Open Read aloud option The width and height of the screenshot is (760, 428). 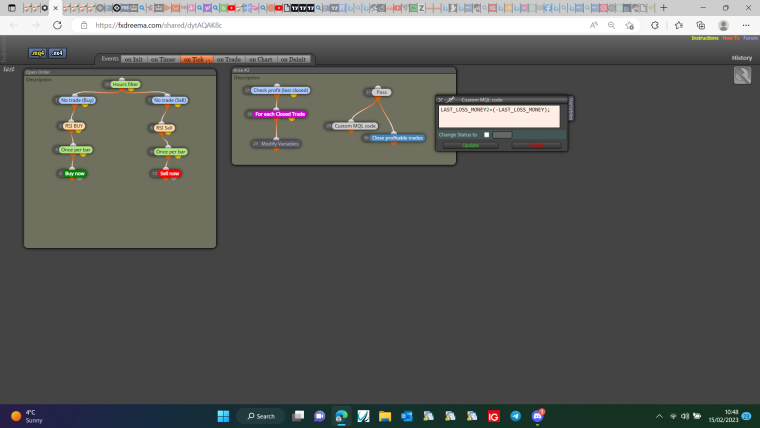(593, 25)
